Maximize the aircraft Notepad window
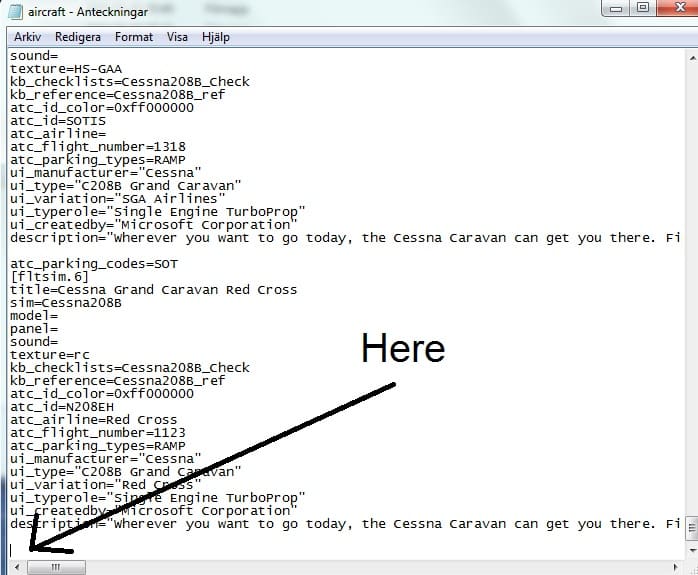 point(643,9)
